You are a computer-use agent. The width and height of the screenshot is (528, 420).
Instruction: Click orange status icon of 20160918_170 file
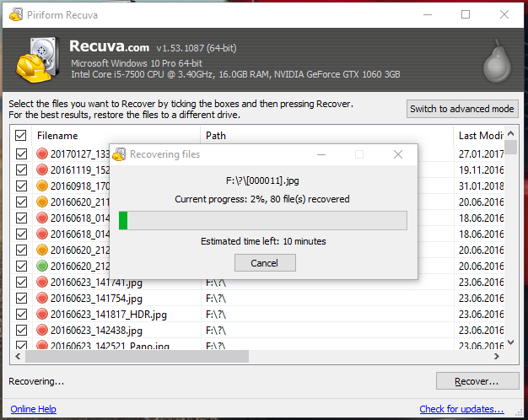[42, 186]
